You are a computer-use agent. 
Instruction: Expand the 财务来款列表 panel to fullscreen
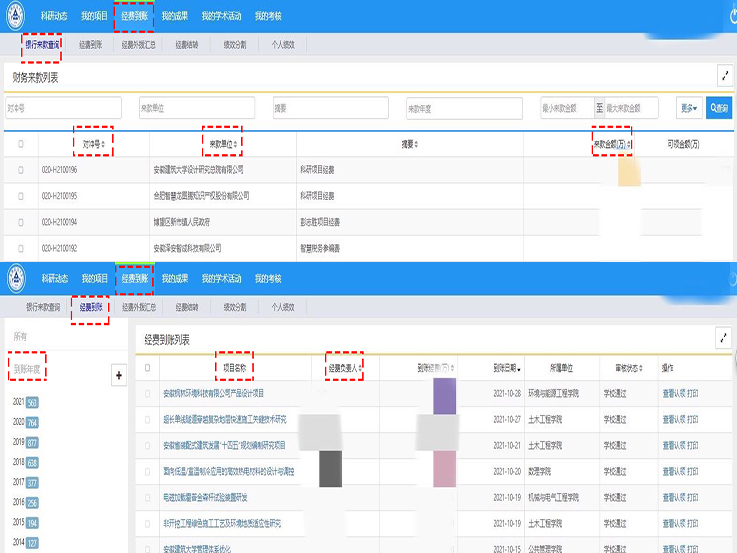pos(724,76)
